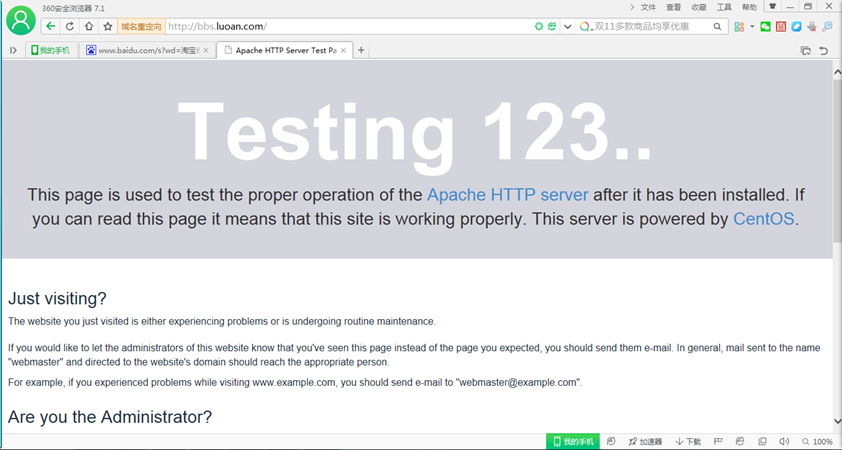Click the blue eraser toolbar icon
The height and width of the screenshot is (450, 842).
[796, 26]
